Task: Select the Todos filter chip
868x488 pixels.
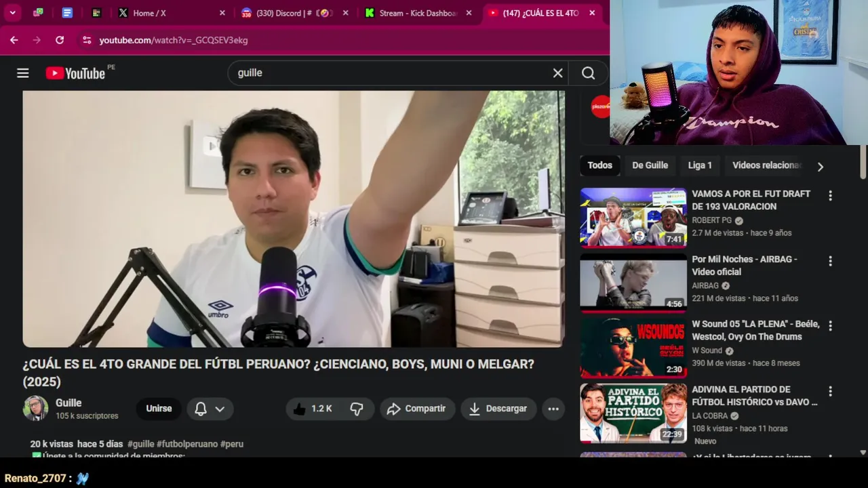Action: (599, 165)
